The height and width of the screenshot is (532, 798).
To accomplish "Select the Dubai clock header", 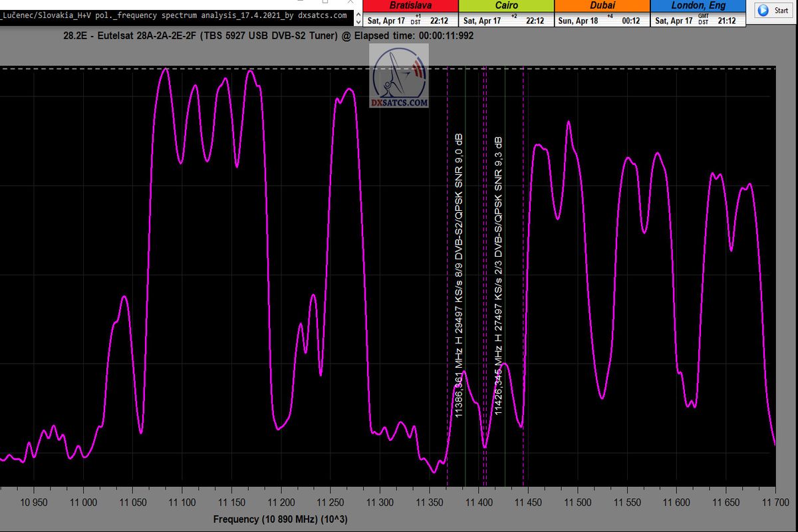I will pos(602,5).
